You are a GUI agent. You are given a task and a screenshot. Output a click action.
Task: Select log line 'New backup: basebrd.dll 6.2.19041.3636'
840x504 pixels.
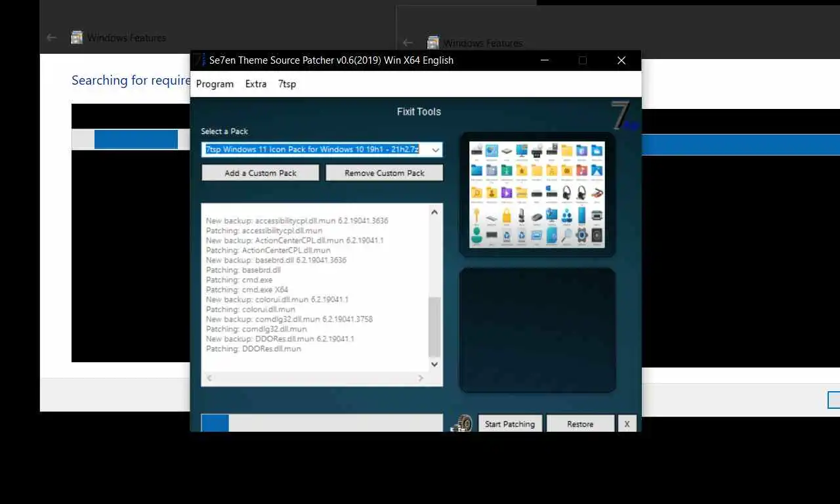pos(276,261)
